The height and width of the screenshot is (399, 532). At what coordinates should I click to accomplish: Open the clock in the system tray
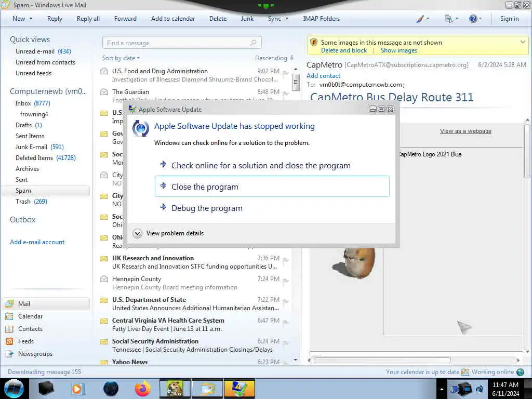pos(506,389)
